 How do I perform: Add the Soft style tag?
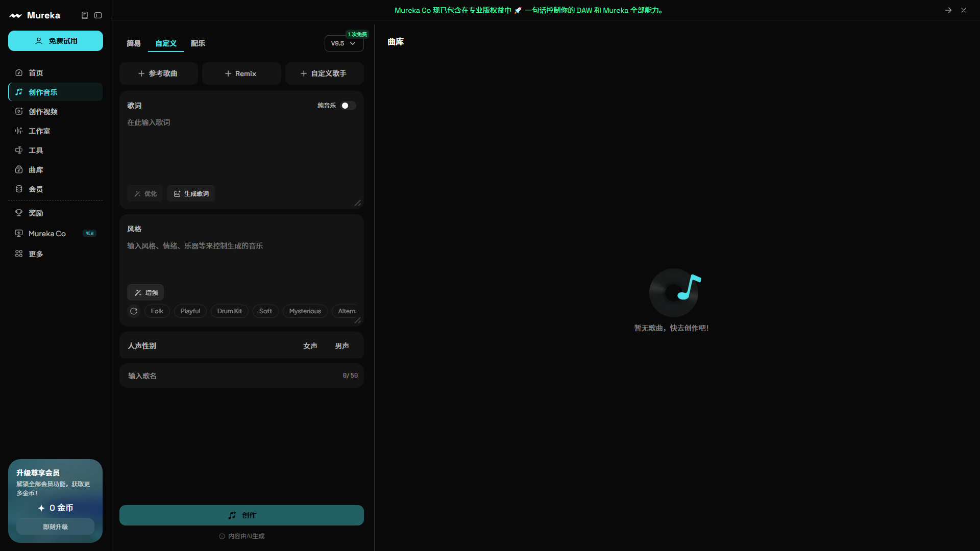pos(265,311)
